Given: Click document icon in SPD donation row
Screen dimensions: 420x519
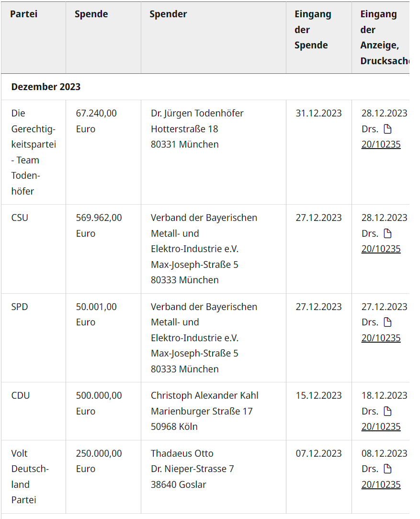Looking at the screenshot, I should [x=387, y=323].
